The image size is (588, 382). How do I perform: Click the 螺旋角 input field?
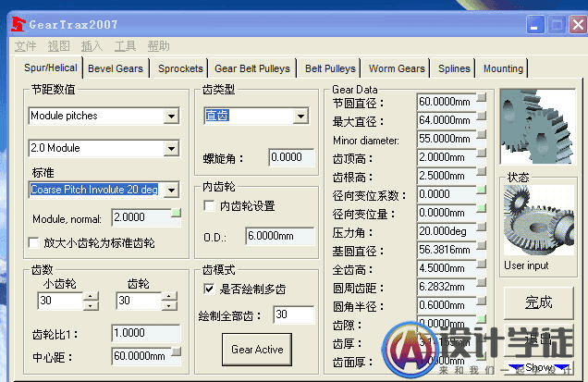pos(291,157)
